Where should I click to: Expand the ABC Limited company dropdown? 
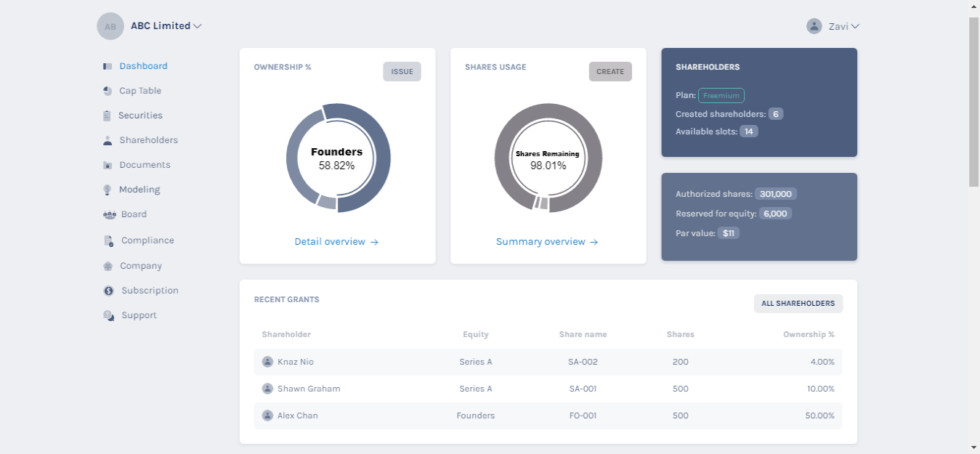[166, 26]
